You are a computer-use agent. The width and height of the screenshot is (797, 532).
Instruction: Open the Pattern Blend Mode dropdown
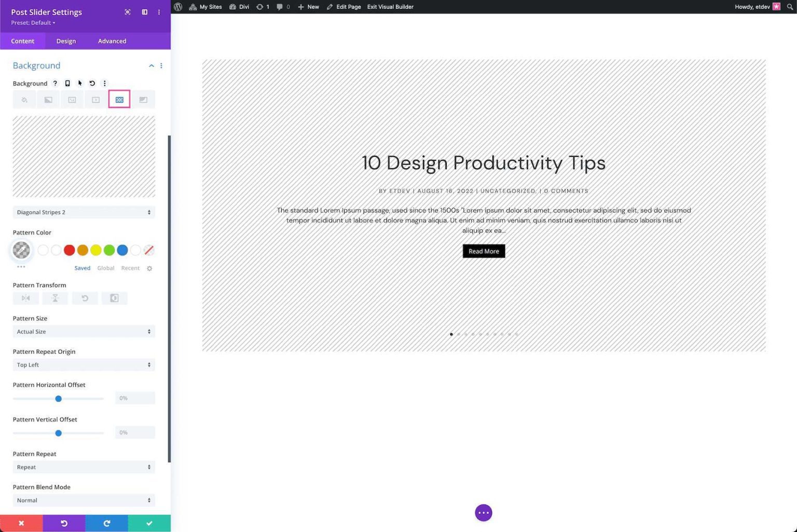[x=84, y=500]
